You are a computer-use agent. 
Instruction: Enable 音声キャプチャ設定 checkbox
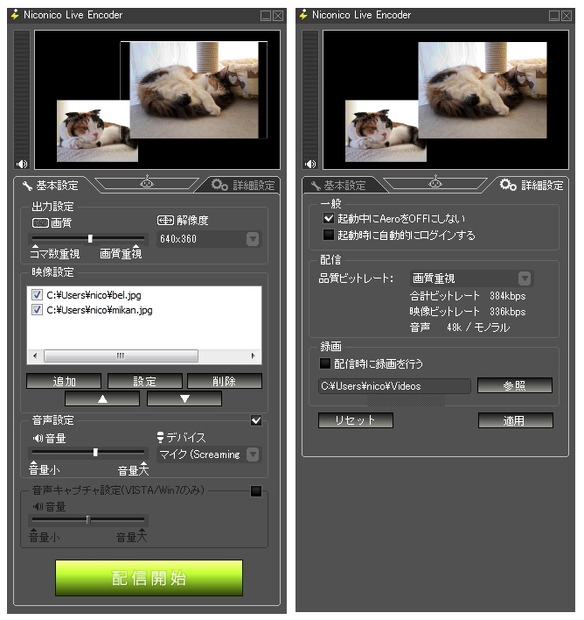(x=256, y=491)
